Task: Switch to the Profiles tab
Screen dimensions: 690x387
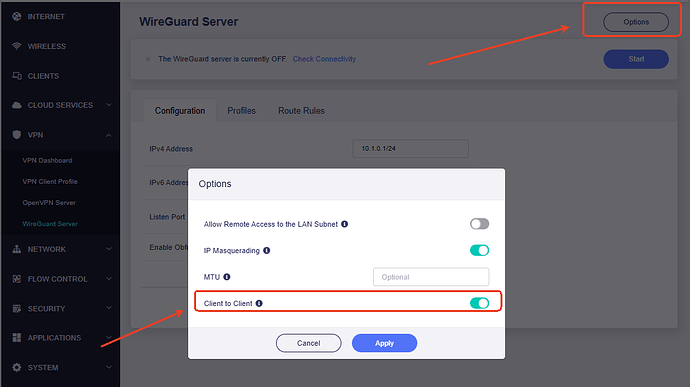Action: 241,111
